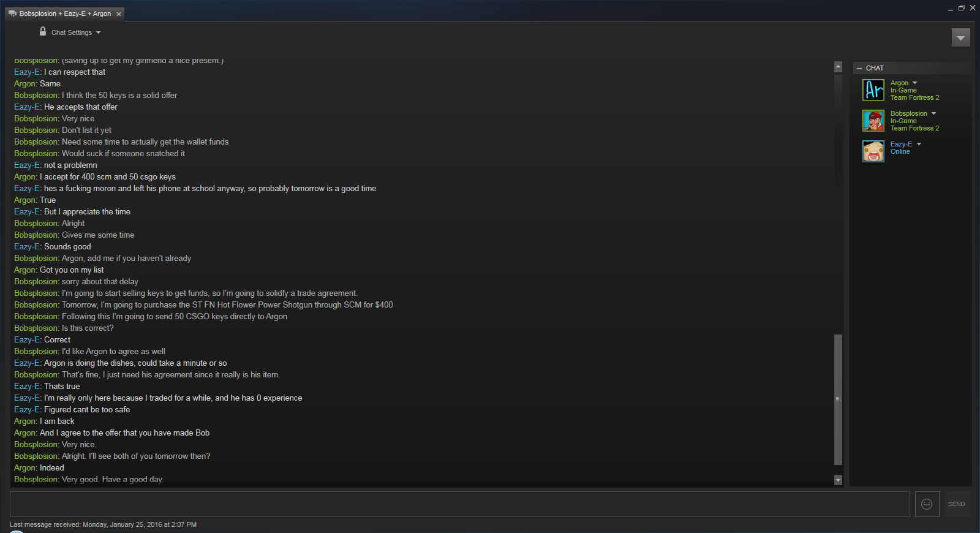980x533 pixels.
Task: Open the top-right gray dropdown button
Action: pos(961,37)
